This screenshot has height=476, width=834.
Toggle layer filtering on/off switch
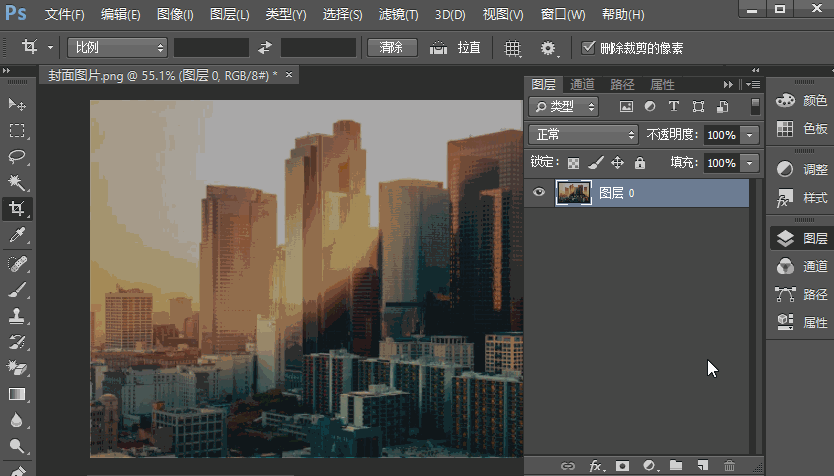coord(755,106)
